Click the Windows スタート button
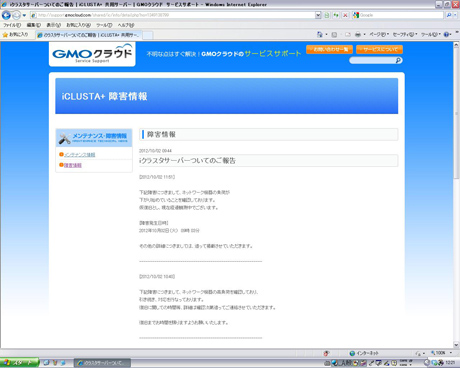 click(x=19, y=363)
